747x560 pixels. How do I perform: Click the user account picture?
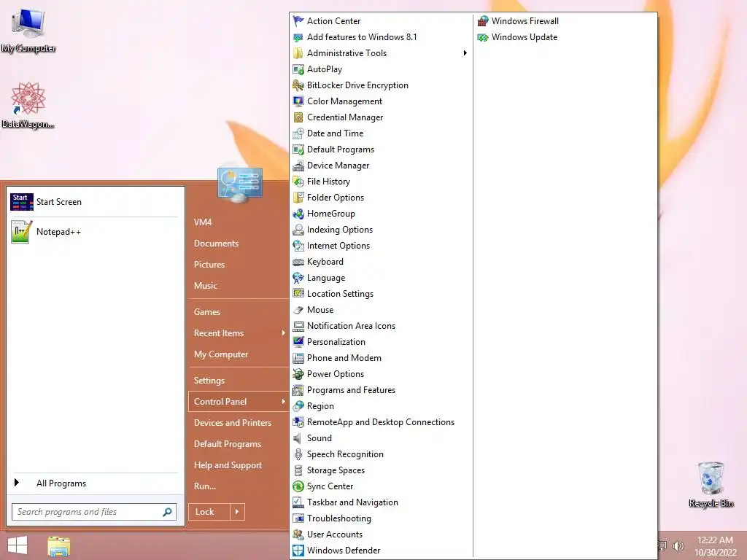(240, 184)
